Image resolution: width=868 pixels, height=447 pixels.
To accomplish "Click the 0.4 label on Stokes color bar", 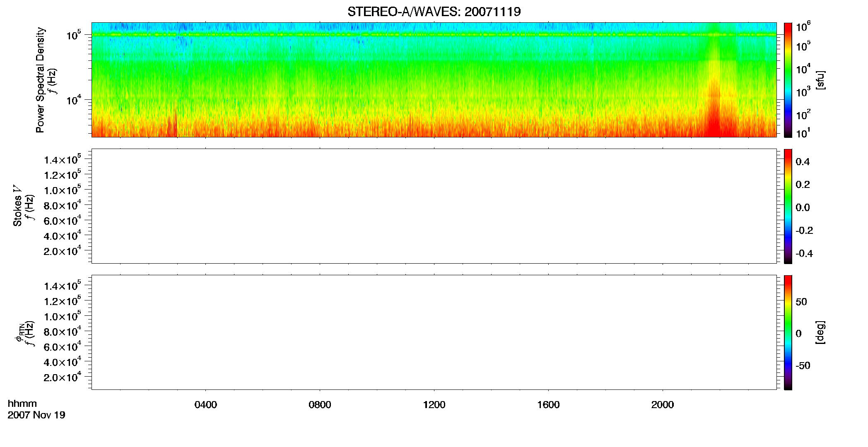I will 803,162.
